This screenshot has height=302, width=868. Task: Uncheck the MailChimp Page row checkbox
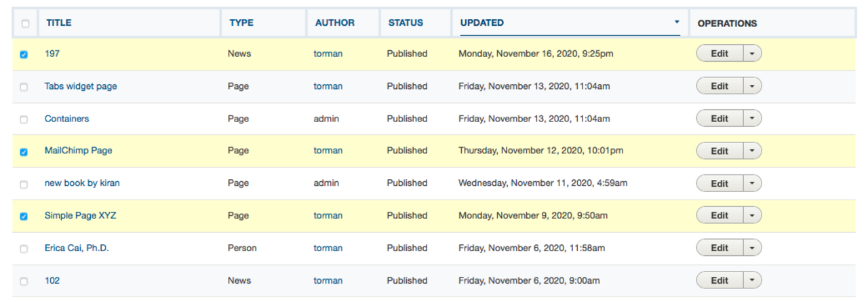[24, 152]
